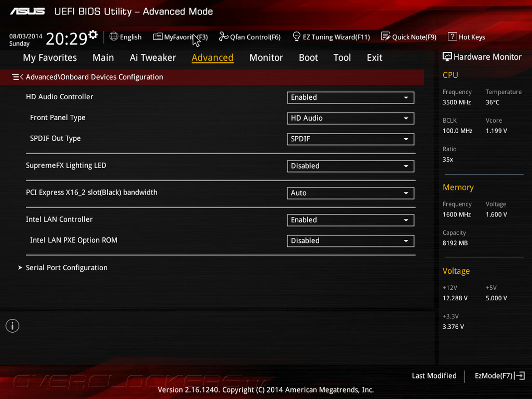
Task: Launch EZ Tuning Wizard(F11)
Action: pos(332,37)
